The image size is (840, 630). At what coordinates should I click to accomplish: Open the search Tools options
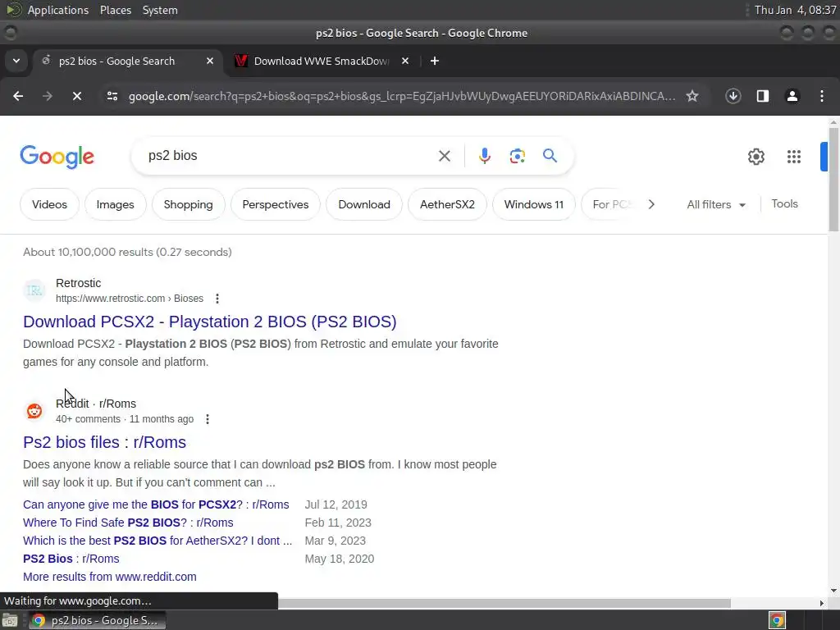point(784,203)
